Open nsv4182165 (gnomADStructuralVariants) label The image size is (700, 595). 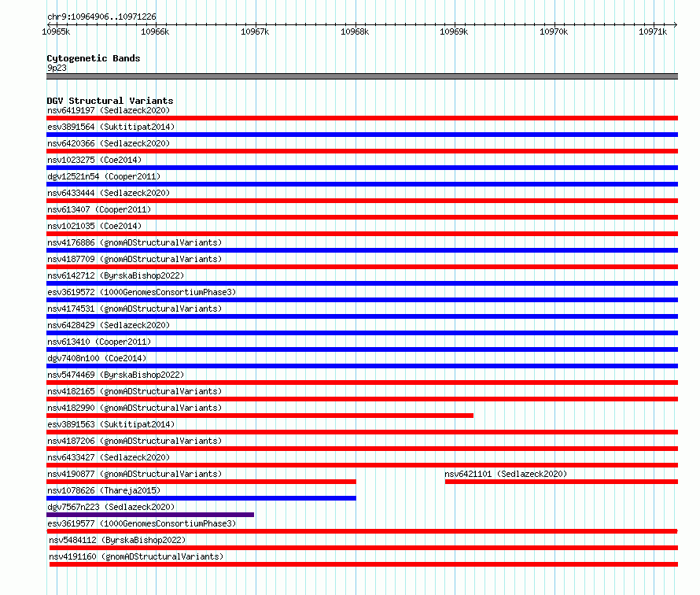tap(134, 391)
